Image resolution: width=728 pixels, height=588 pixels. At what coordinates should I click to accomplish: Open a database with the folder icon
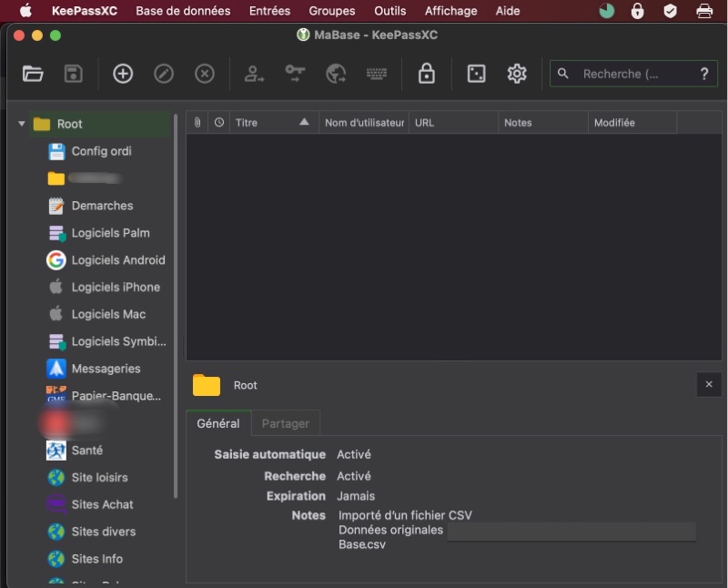[x=33, y=75]
